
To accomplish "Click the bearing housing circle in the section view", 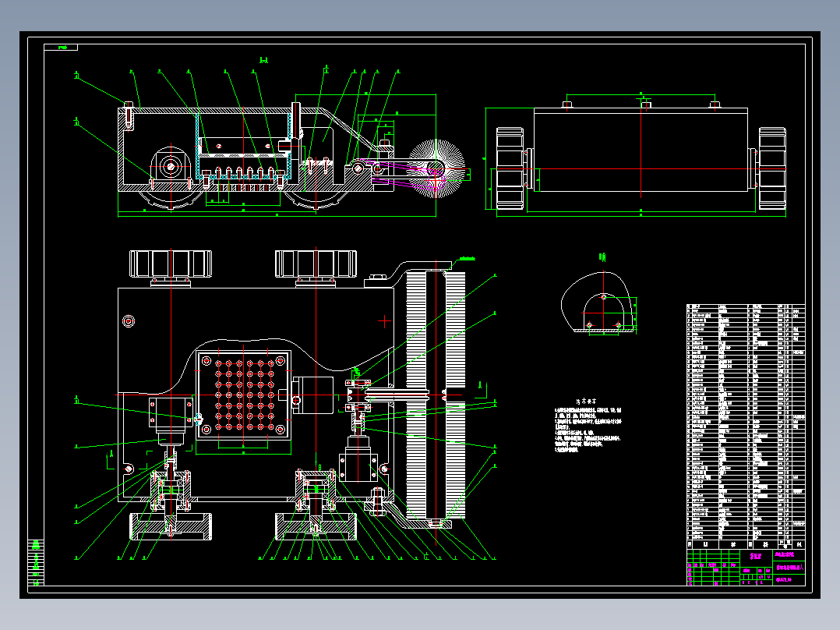I will pos(171,167).
